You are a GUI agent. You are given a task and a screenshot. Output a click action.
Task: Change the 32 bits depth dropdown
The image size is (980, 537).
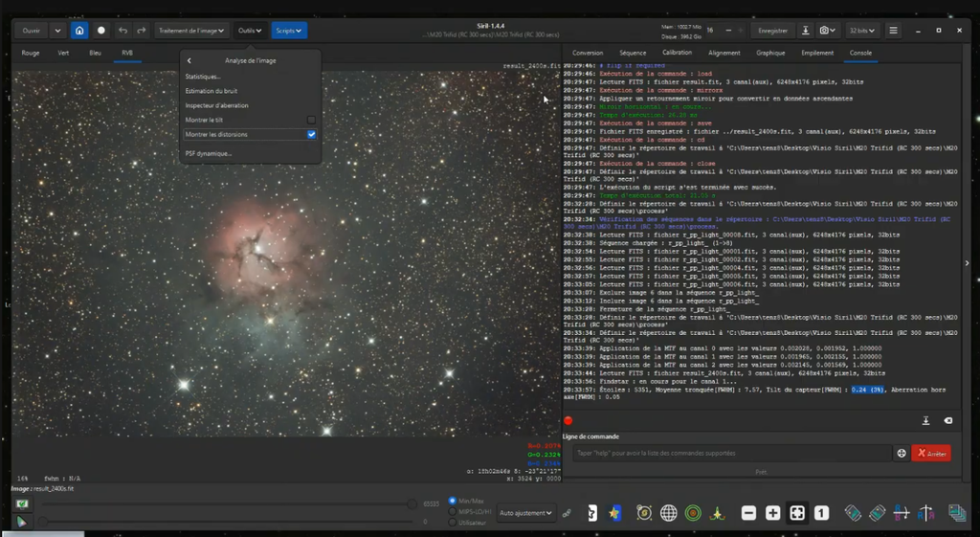point(862,30)
